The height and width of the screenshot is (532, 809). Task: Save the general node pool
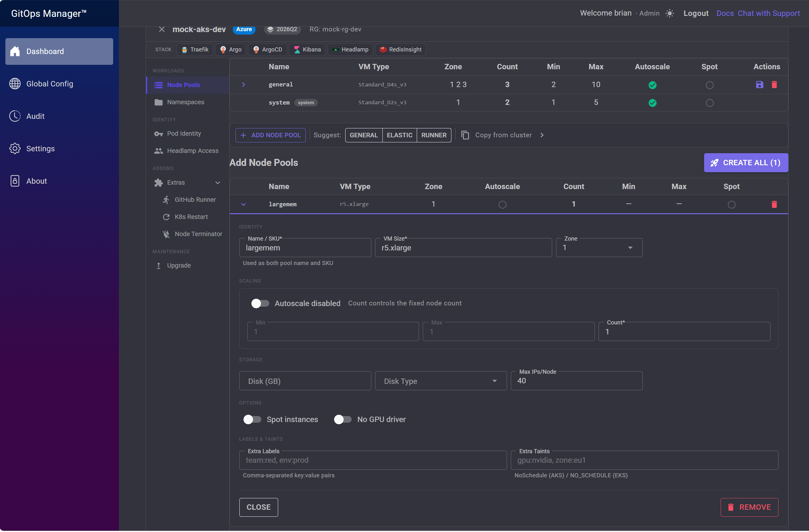click(760, 85)
